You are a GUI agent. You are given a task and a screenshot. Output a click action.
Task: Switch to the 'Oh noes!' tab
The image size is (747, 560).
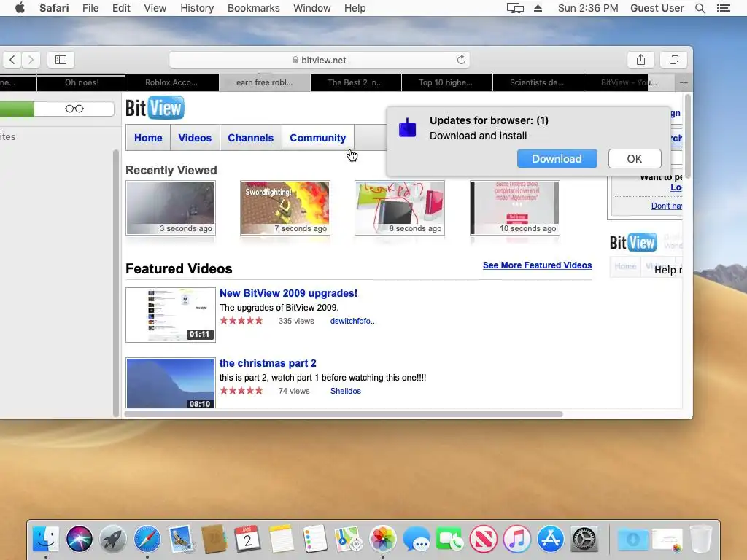[x=82, y=82]
